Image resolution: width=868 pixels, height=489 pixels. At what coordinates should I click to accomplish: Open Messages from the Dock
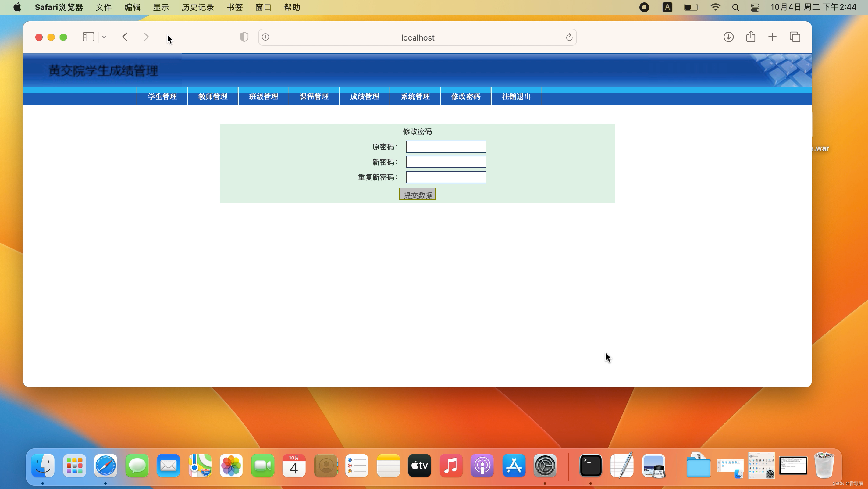pyautogui.click(x=137, y=466)
